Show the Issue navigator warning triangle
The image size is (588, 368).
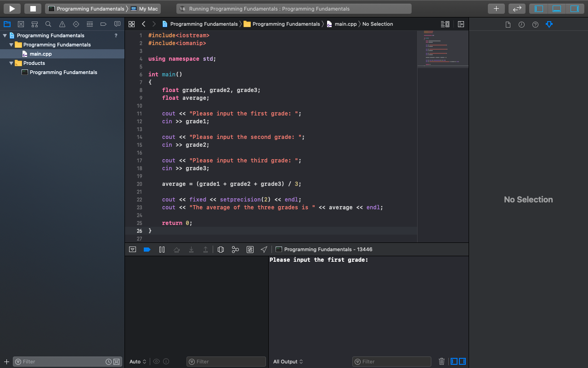tap(62, 24)
